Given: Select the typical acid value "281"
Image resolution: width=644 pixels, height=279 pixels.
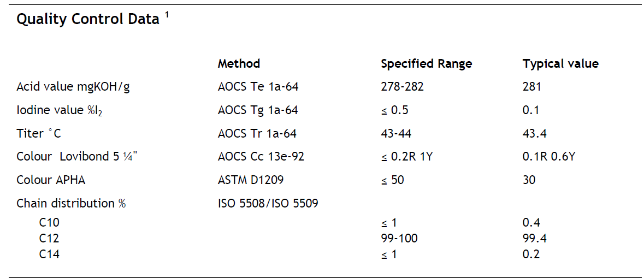Looking at the screenshot, I should click(531, 87).
